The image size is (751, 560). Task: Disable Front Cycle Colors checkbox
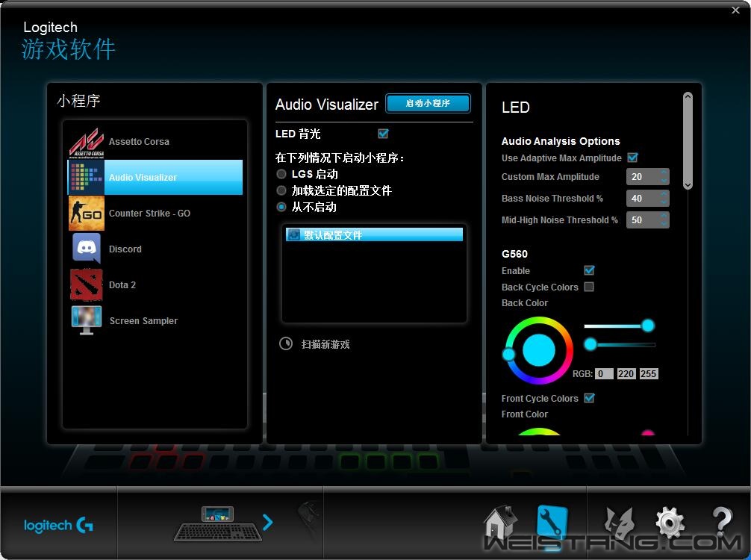click(x=589, y=398)
